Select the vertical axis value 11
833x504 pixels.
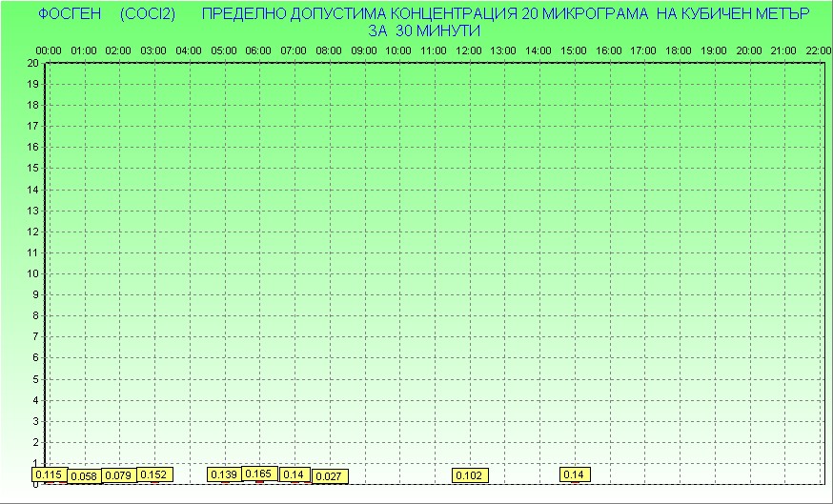(33, 252)
